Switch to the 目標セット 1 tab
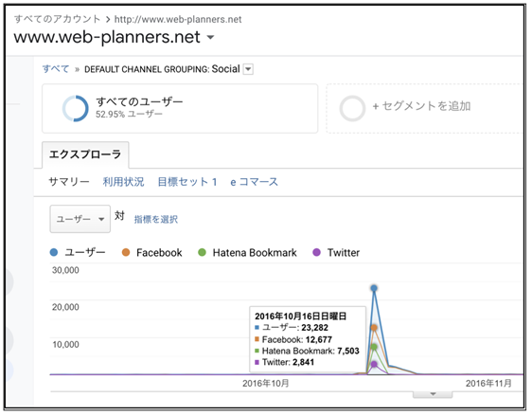 click(x=187, y=182)
